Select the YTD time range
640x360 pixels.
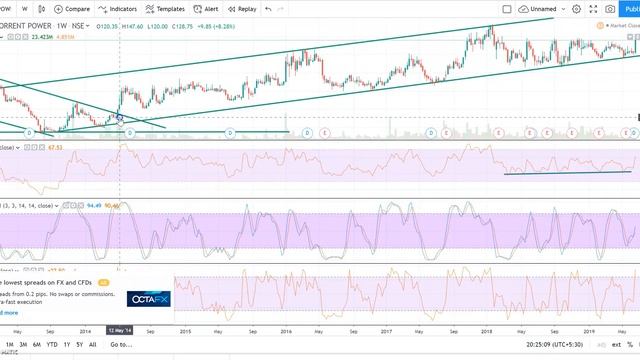[52, 345]
